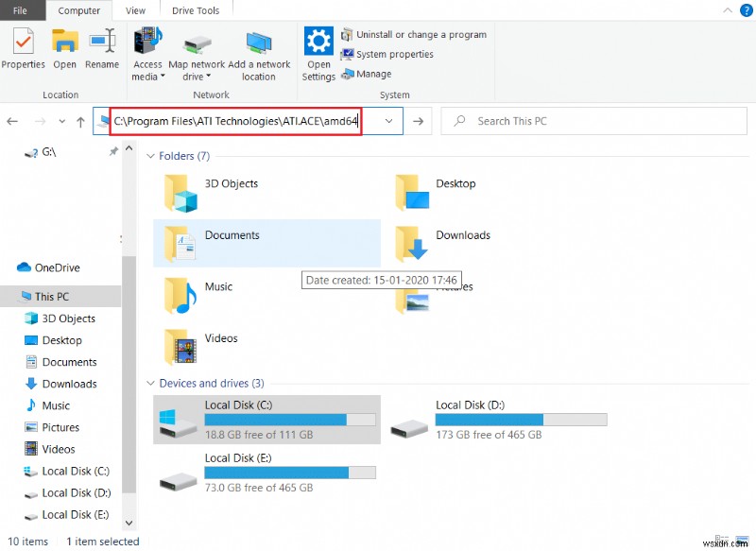Screen dimensions: 756x551
Task: Select the Music folder icon
Action: point(180,296)
